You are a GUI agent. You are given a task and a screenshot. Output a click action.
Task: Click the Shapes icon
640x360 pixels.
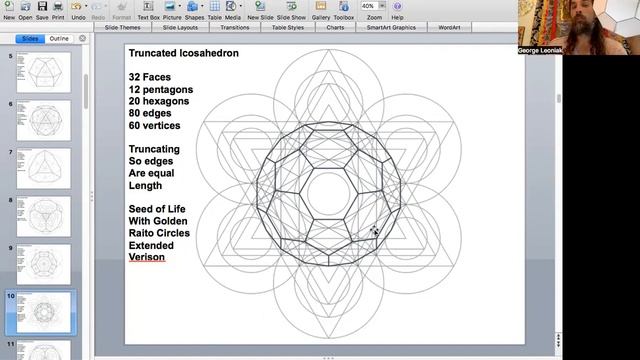click(x=192, y=7)
